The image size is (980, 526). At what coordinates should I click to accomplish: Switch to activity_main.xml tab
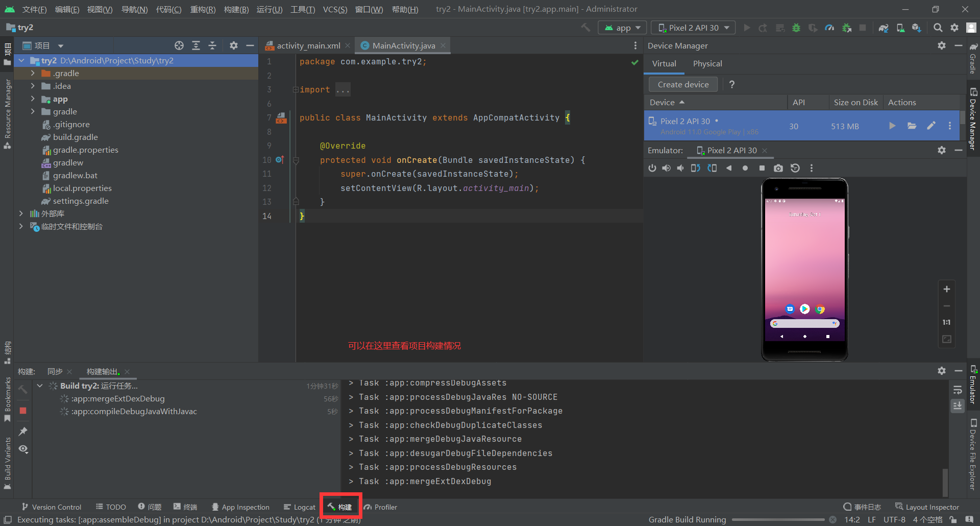pos(308,45)
